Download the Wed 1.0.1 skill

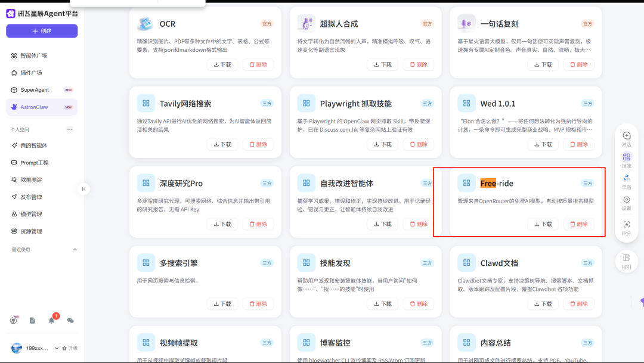(543, 144)
